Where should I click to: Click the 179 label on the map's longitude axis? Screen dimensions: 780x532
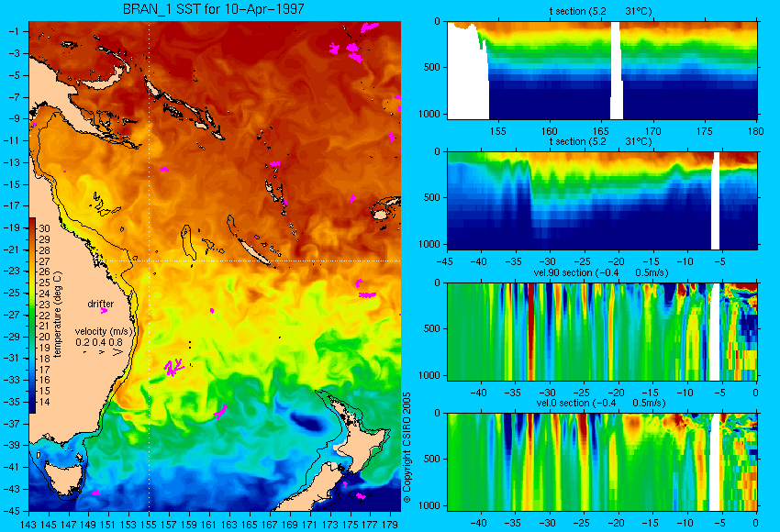point(390,525)
